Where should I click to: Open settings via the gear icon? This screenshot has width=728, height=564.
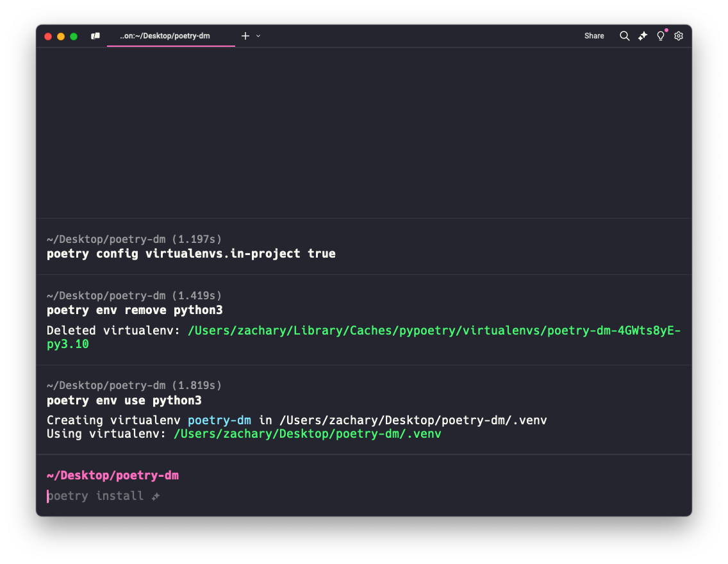point(679,36)
